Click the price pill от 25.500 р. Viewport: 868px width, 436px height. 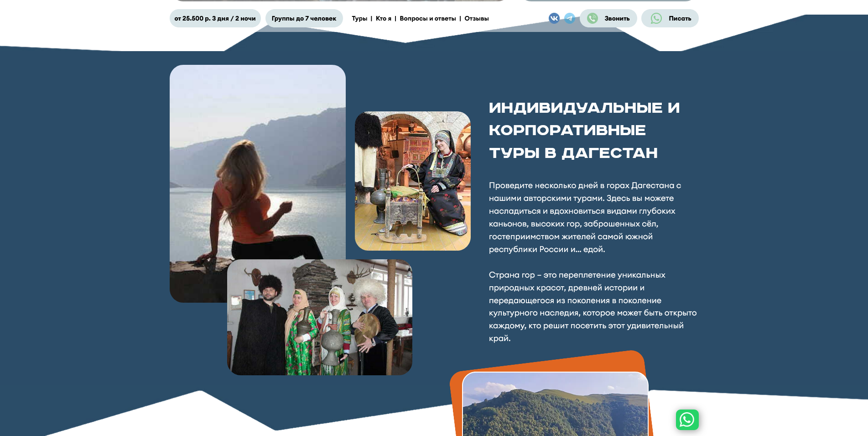pyautogui.click(x=215, y=18)
